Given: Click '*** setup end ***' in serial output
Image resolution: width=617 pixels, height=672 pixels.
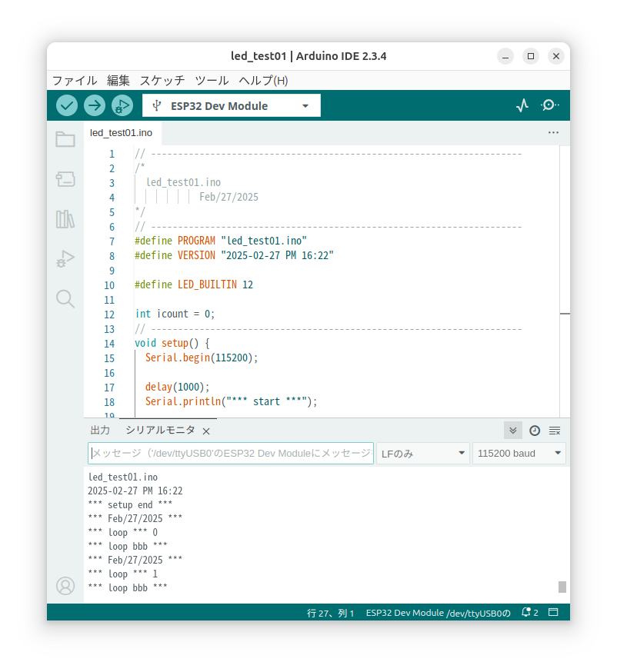Looking at the screenshot, I should pos(130,504).
